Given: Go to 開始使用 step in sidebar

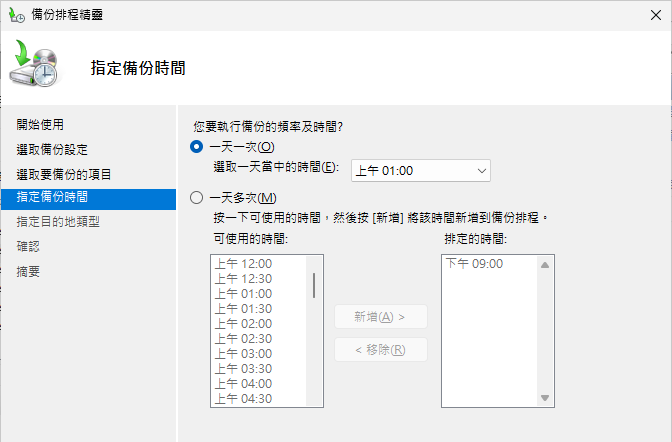Looking at the screenshot, I should 40,125.
